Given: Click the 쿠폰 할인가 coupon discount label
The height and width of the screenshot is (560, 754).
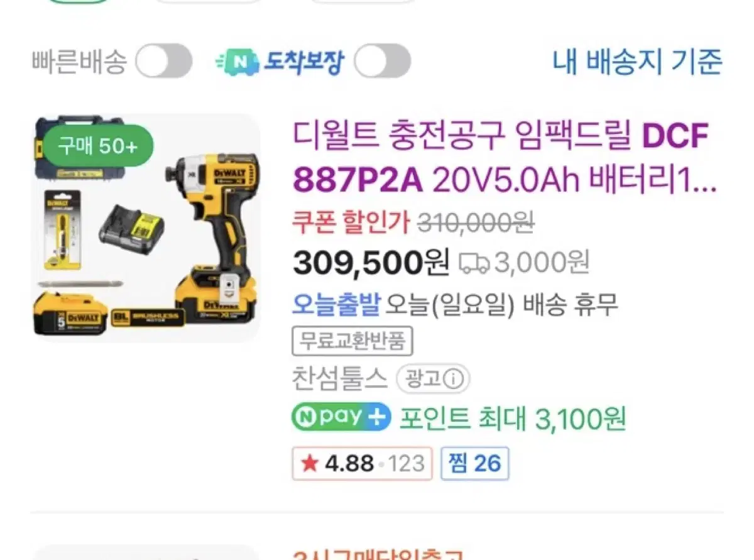Looking at the screenshot, I should (x=351, y=222).
